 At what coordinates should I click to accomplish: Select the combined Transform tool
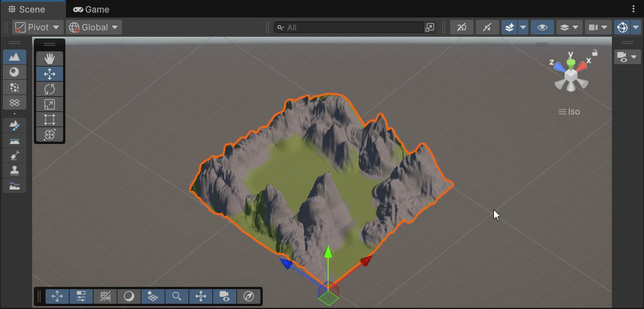[50, 135]
